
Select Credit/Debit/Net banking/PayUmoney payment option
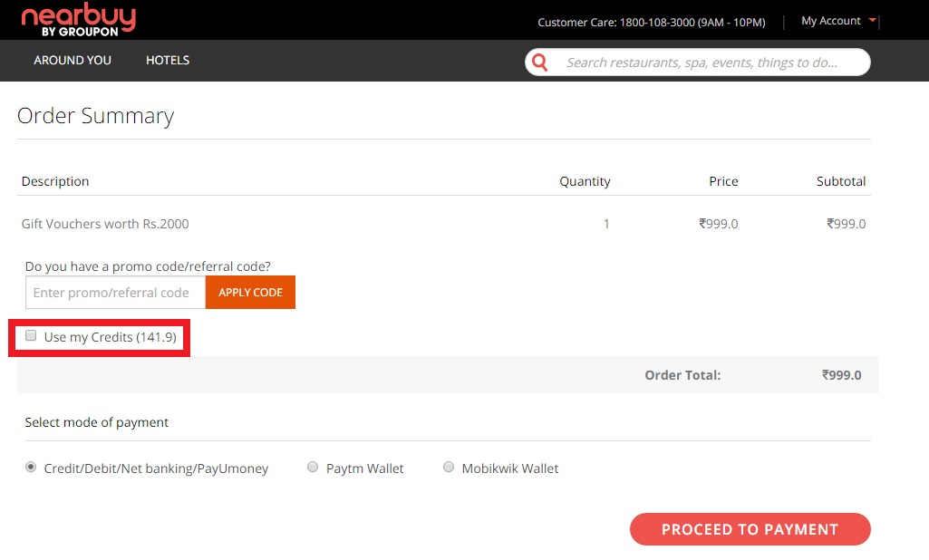pyautogui.click(x=30, y=467)
